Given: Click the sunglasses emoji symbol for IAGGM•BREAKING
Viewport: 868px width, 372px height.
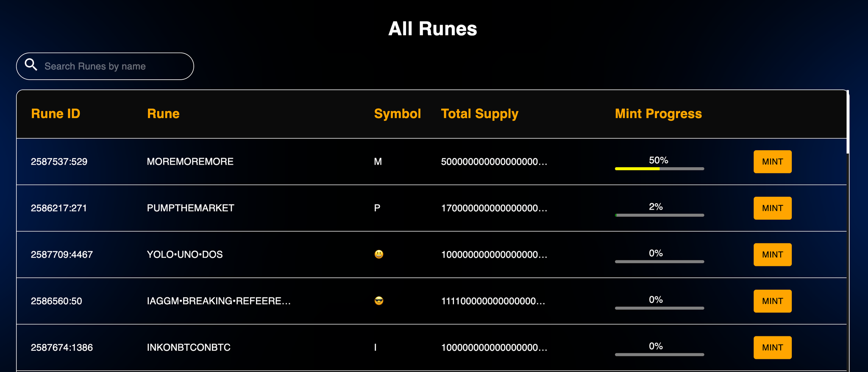Looking at the screenshot, I should click(379, 301).
